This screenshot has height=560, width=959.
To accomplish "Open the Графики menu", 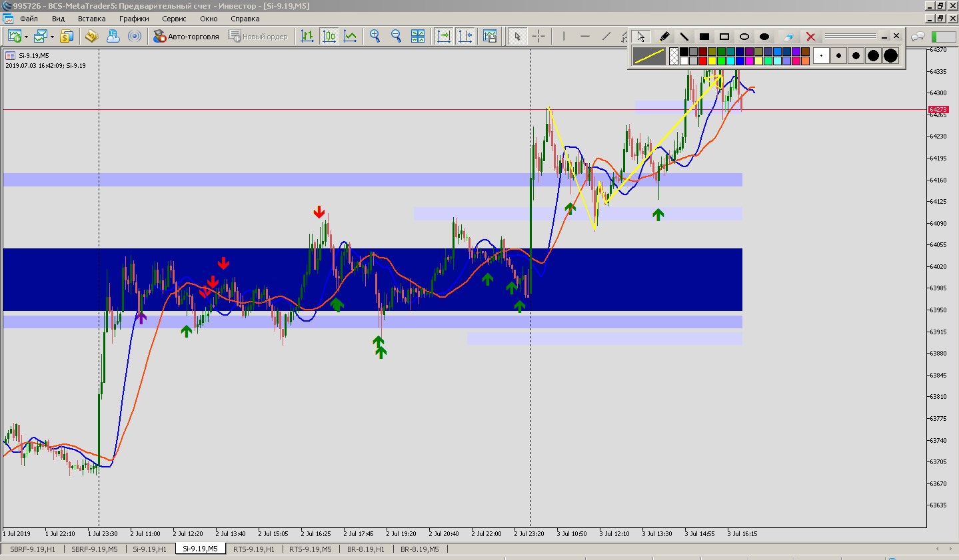I will [x=134, y=19].
